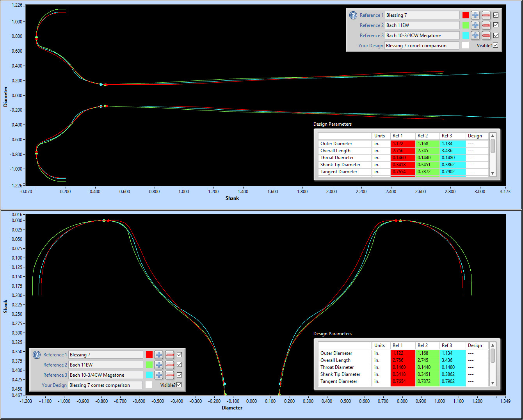This screenshot has height=420, width=523.
Task: Click minus button for Bach 11EW in top legend
Action: coord(486,25)
